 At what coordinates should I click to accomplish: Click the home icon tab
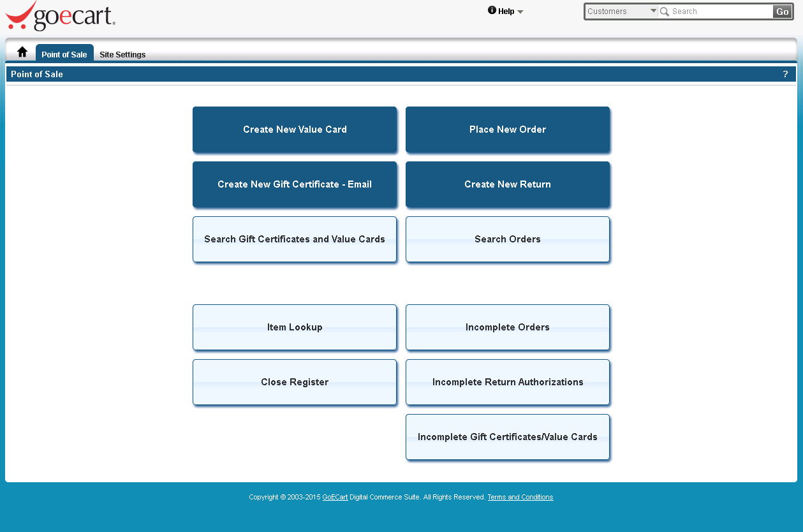(22, 52)
